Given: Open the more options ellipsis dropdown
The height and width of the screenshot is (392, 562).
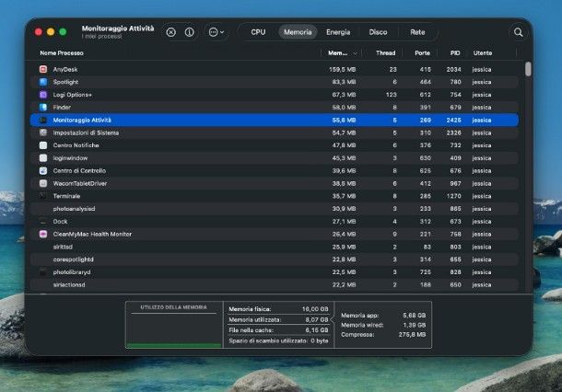Looking at the screenshot, I should point(217,32).
